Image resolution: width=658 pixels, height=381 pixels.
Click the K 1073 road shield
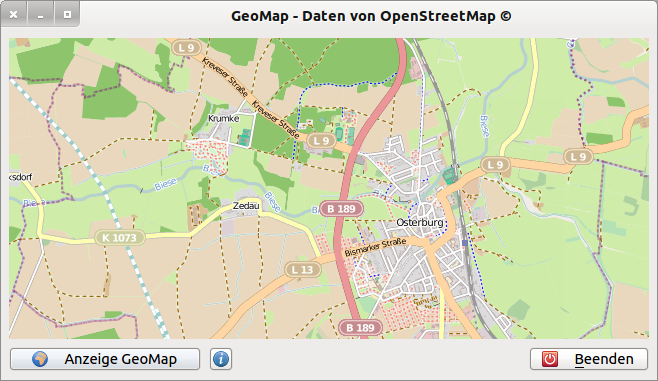click(x=119, y=238)
